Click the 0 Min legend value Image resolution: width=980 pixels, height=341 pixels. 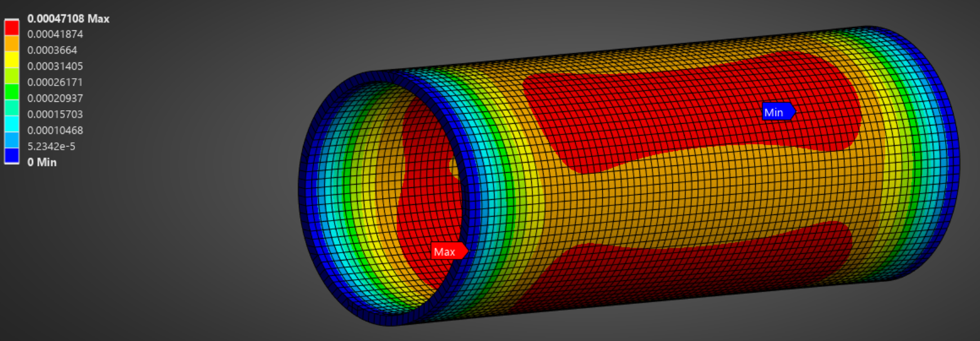click(x=42, y=162)
